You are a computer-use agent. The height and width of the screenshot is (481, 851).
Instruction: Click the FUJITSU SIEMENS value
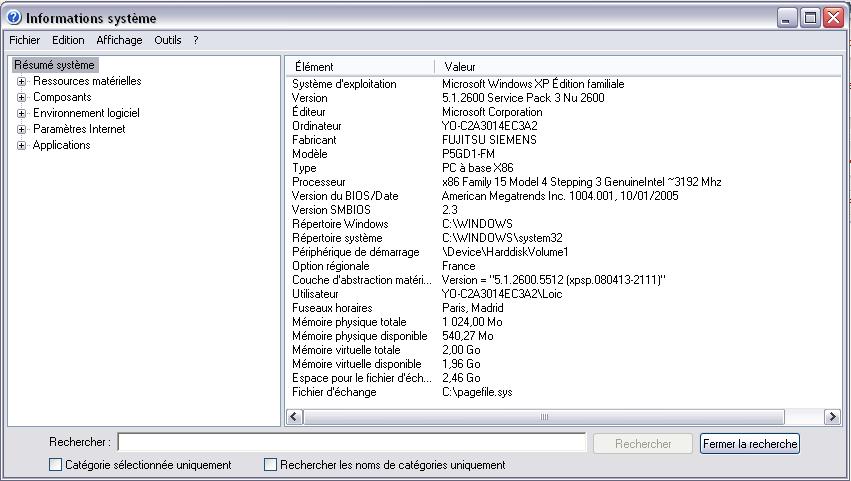(489, 140)
